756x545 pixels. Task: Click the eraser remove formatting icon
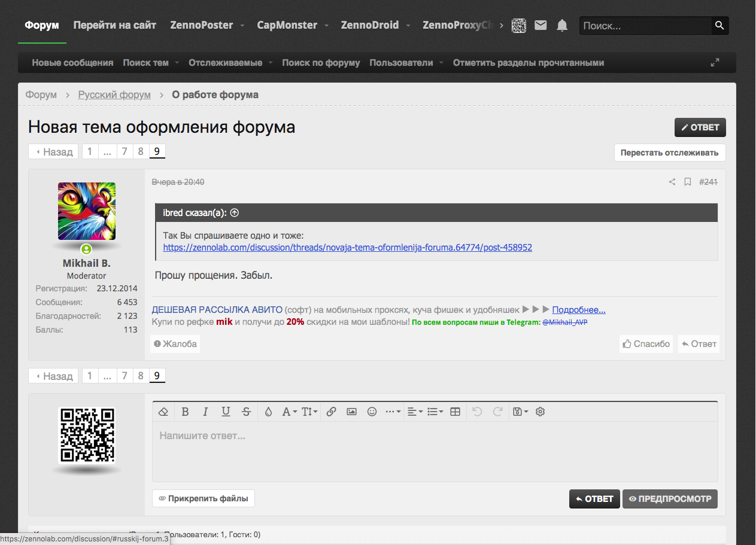[163, 412]
